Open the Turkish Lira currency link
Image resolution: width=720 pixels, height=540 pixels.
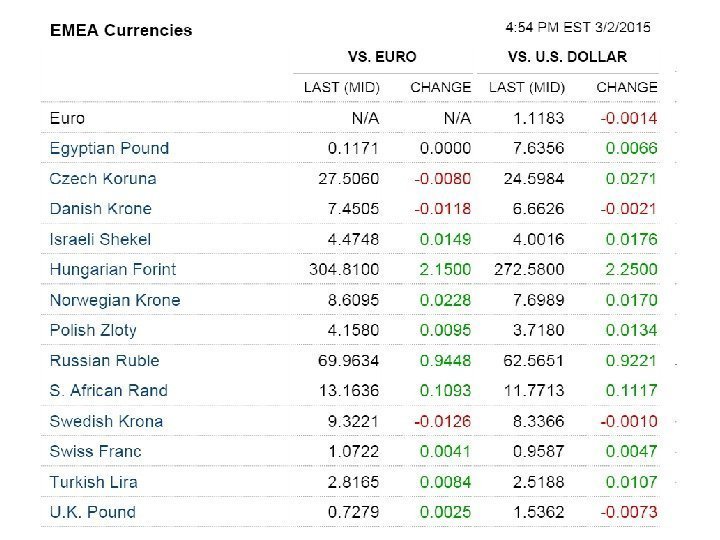94,482
